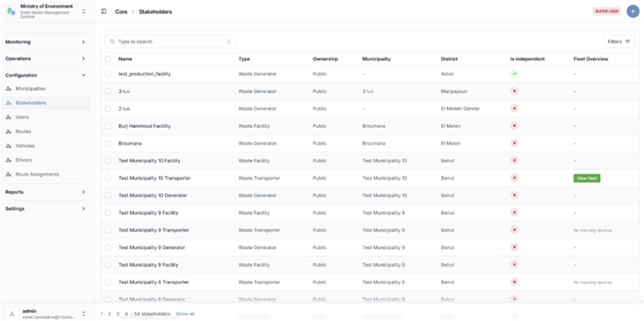644x321 pixels.
Task: Click green check for test_production_facility independent
Action: pos(514,74)
